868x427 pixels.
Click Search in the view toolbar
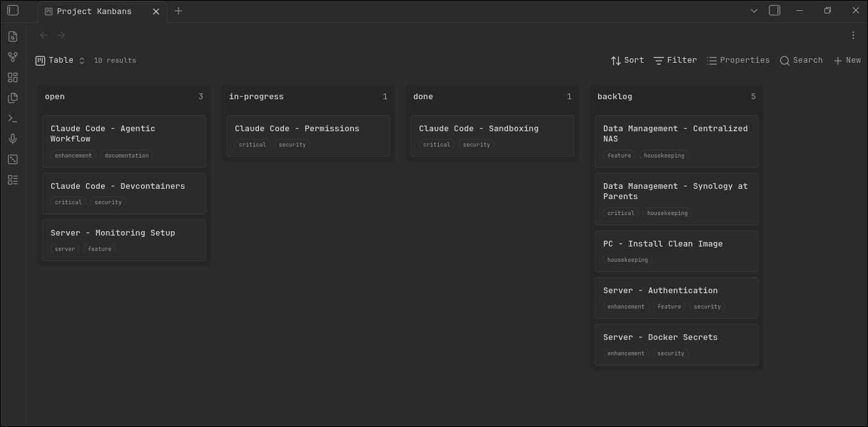pyautogui.click(x=801, y=60)
